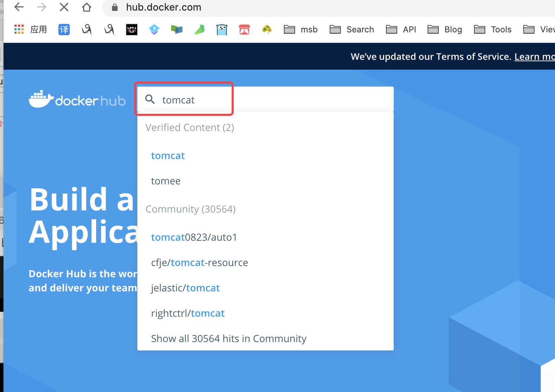Open the first sketch-figure bookmark icon

pyautogui.click(x=87, y=30)
